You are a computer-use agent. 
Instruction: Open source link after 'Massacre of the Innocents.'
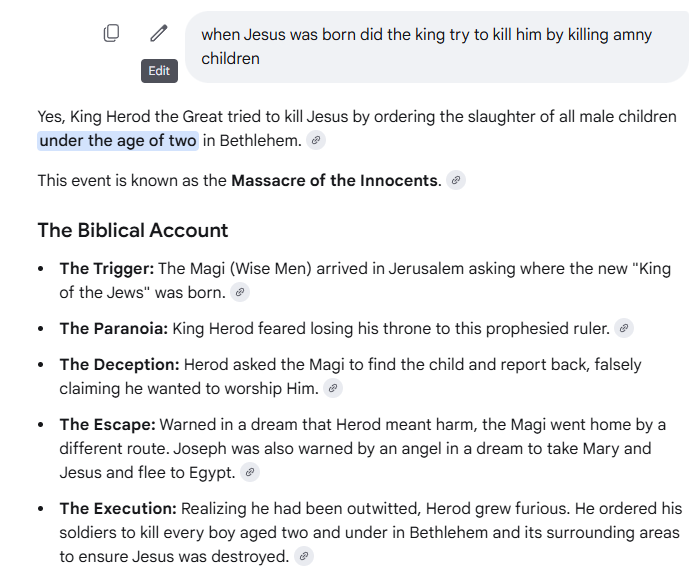tap(456, 180)
